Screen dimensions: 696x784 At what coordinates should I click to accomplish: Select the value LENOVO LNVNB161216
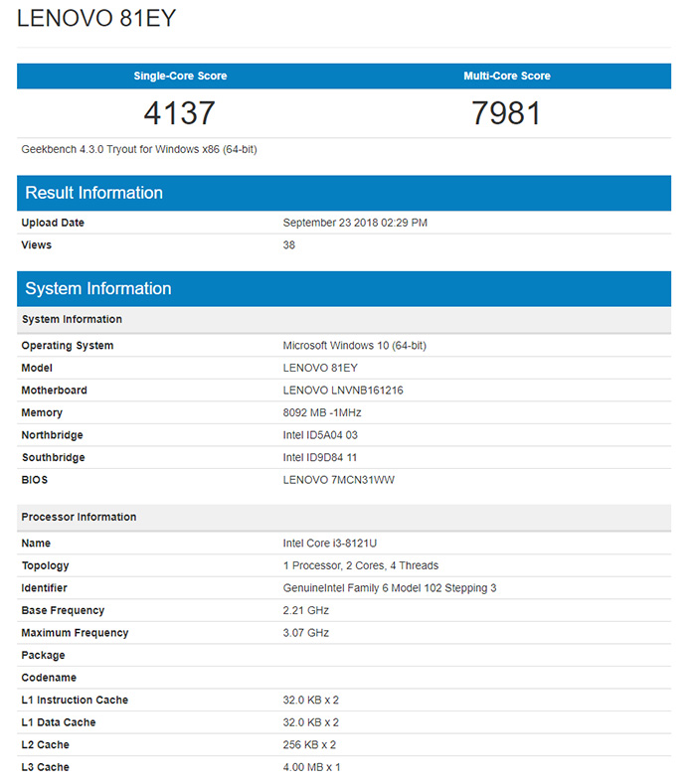343,391
